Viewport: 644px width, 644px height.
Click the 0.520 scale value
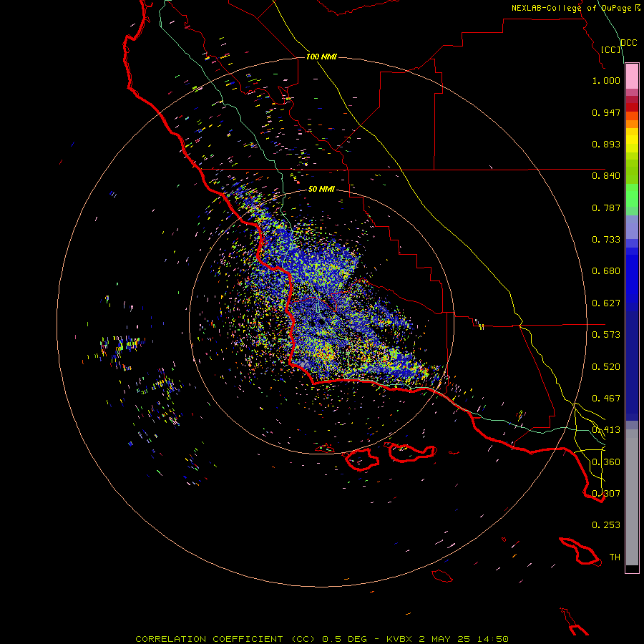pyautogui.click(x=606, y=367)
